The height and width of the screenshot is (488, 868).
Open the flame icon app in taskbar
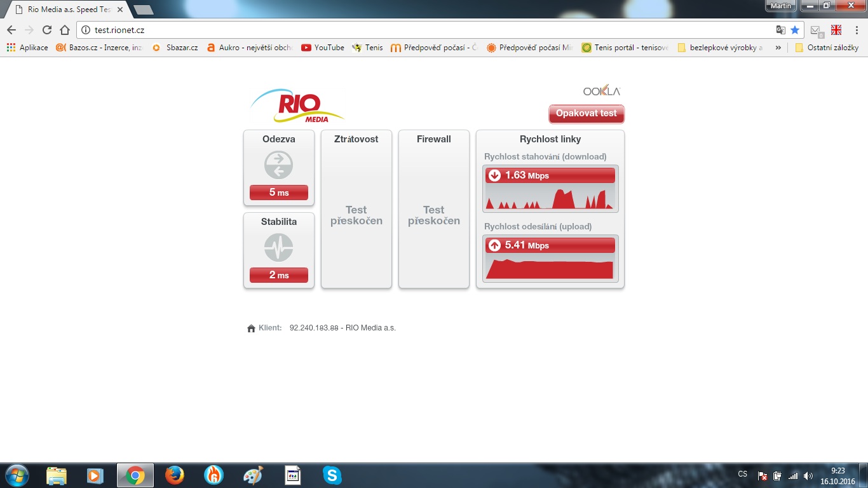[214, 475]
